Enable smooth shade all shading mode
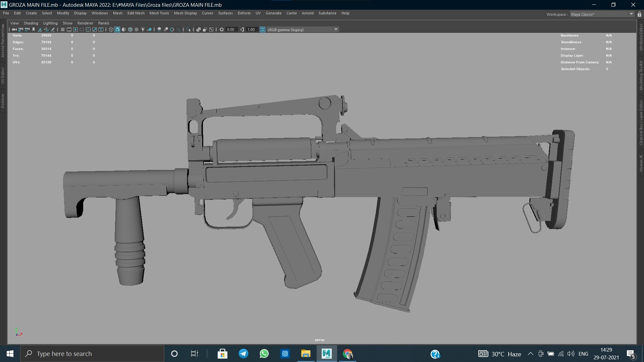 pos(117,29)
